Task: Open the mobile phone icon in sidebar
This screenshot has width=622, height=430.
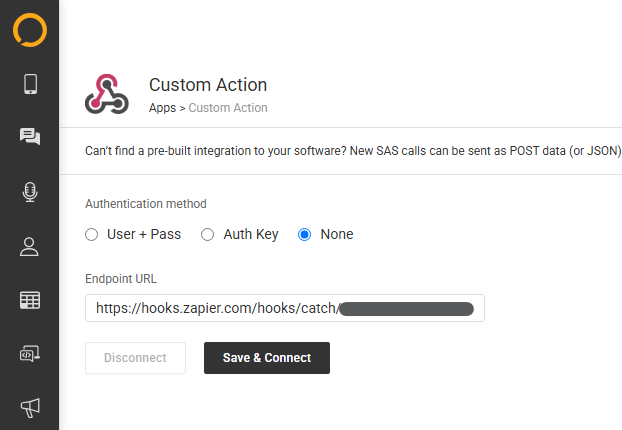Action: click(31, 84)
